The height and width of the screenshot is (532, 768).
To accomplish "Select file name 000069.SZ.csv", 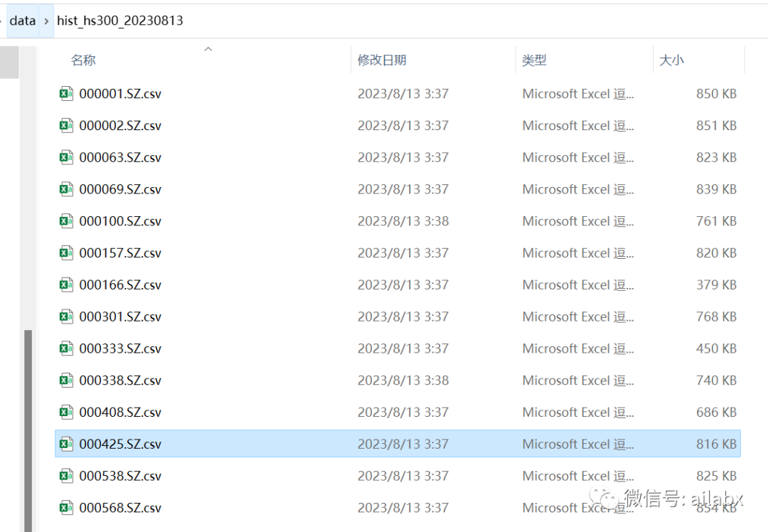I will 120,189.
